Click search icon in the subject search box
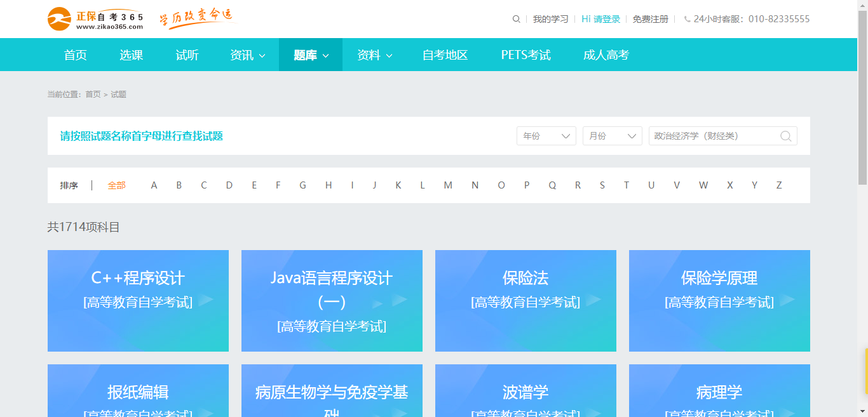This screenshot has width=868, height=417. 785,136
